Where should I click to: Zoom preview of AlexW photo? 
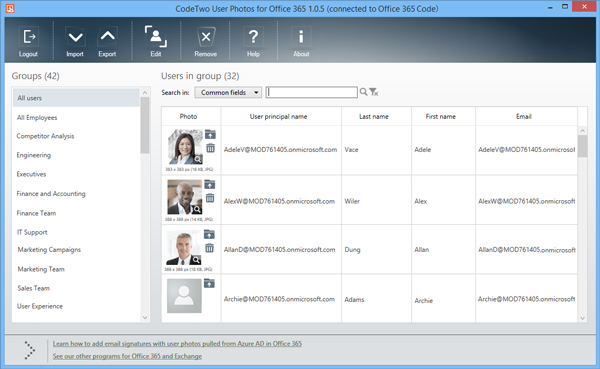(x=197, y=209)
